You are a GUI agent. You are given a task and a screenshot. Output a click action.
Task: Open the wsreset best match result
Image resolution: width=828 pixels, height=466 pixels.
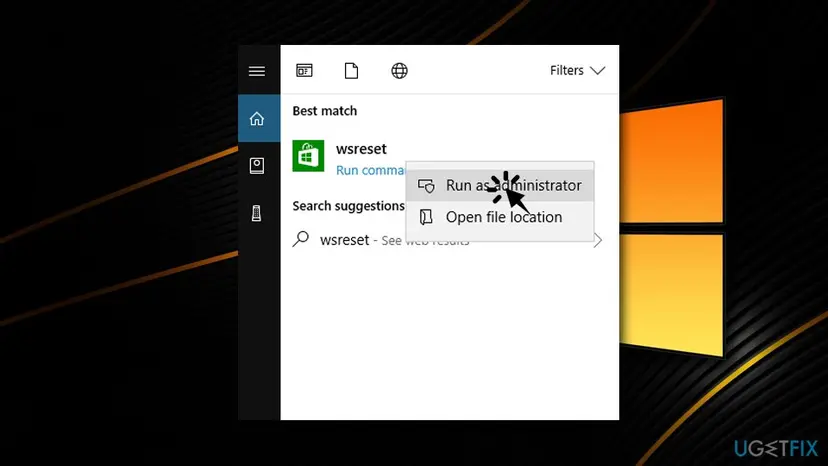pyautogui.click(x=361, y=149)
